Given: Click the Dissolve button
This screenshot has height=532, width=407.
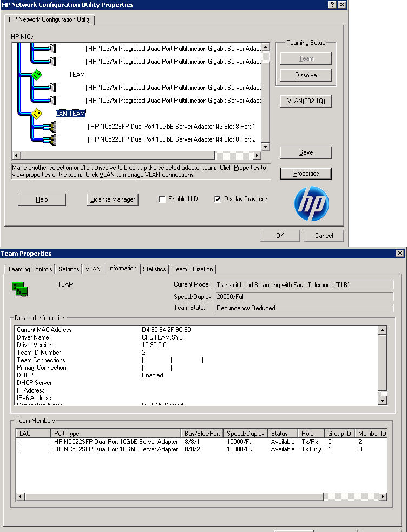Looking at the screenshot, I should click(x=306, y=75).
